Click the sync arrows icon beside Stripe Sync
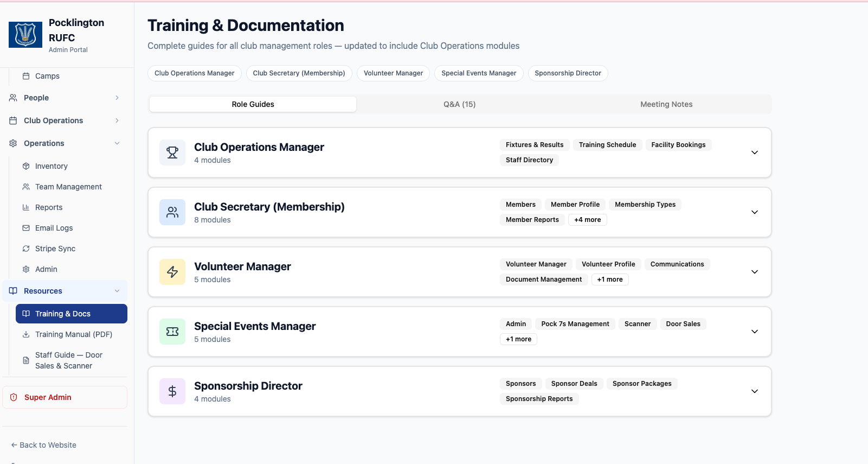The height and width of the screenshot is (464, 868). [26, 249]
